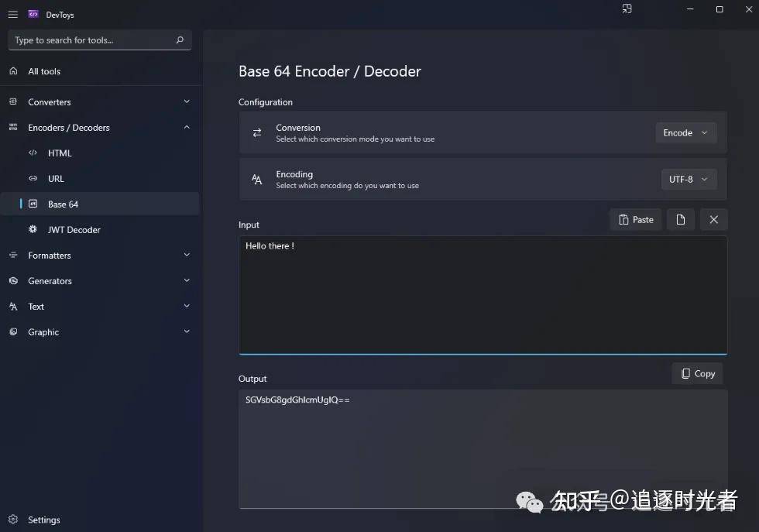Expand the Generators section chevron
This screenshot has height=532, width=759.
point(187,281)
